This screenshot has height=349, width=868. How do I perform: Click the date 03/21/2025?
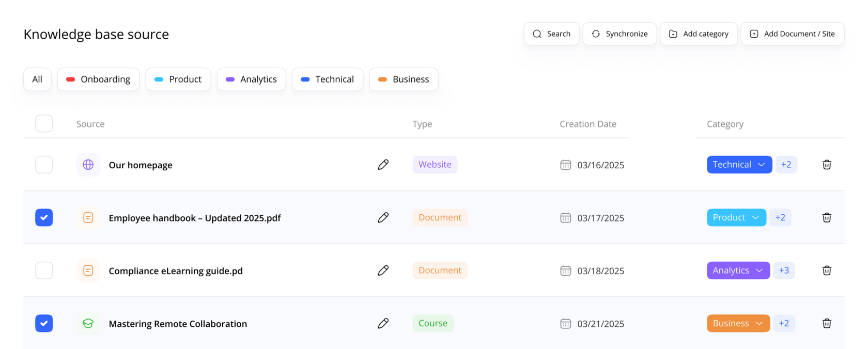(x=601, y=324)
